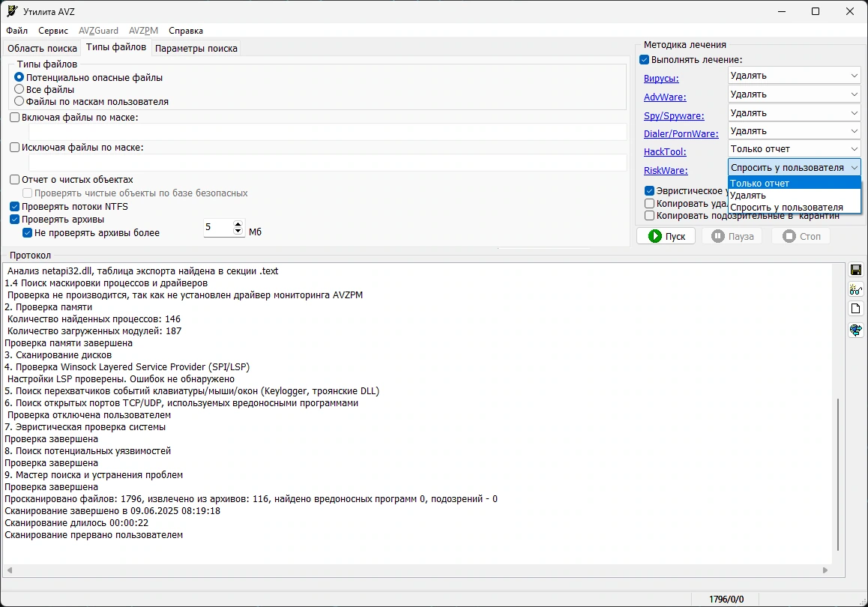Enable Копировать подозрительные в карантин

point(650,216)
